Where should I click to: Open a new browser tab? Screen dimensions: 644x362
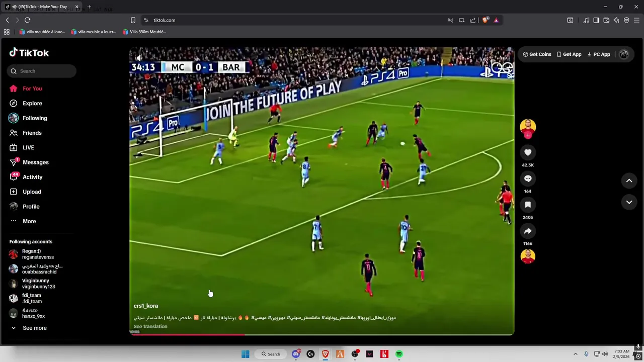89,7
